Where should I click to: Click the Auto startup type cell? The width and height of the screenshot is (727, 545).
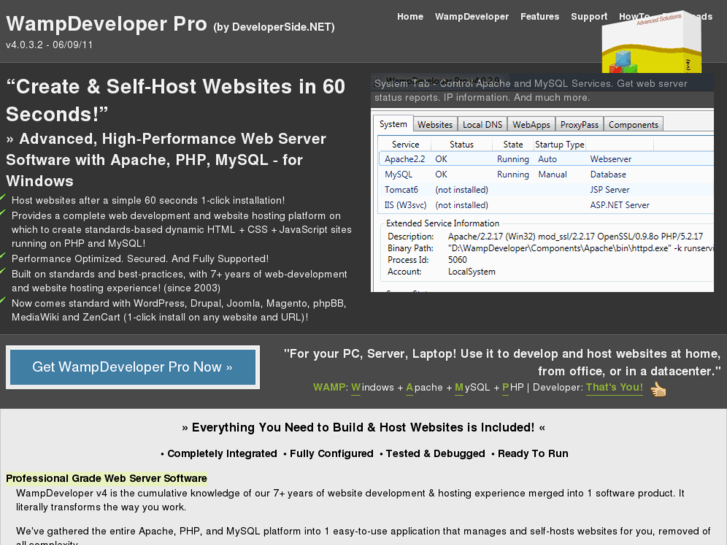click(547, 159)
